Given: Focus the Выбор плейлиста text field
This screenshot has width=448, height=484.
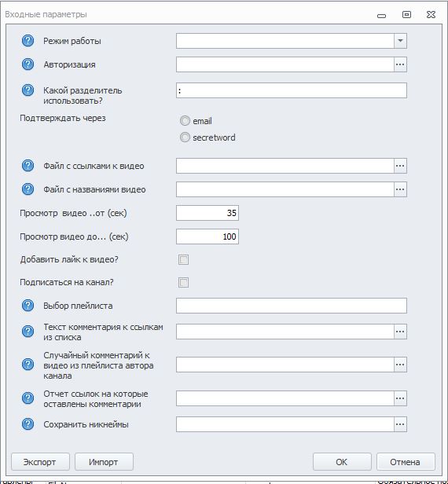Looking at the screenshot, I should (291, 306).
